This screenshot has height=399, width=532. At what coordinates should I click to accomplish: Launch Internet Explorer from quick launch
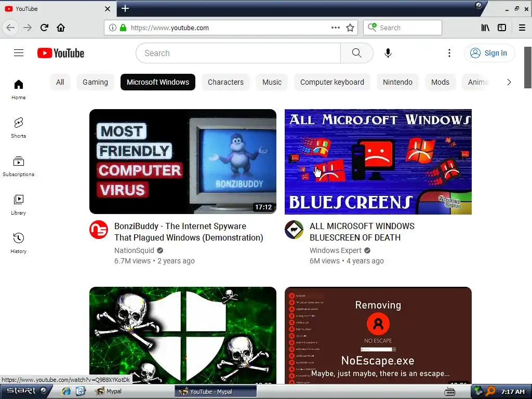tap(66, 391)
